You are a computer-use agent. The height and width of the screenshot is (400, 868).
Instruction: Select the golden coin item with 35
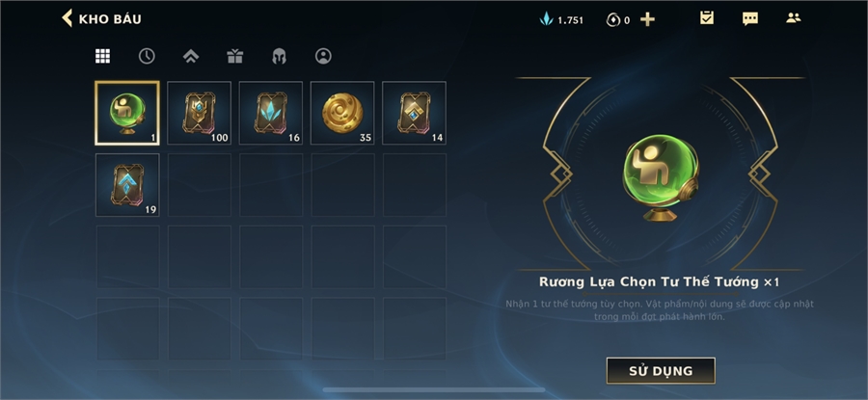[342, 113]
